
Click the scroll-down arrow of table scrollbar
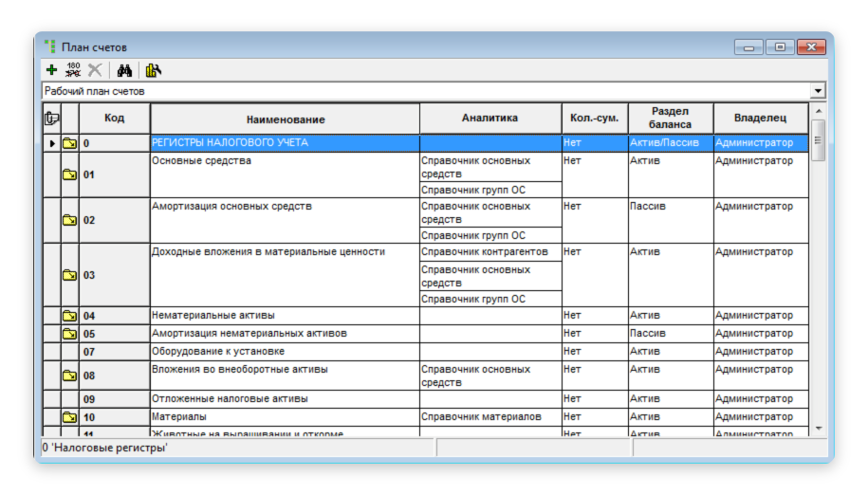(818, 429)
